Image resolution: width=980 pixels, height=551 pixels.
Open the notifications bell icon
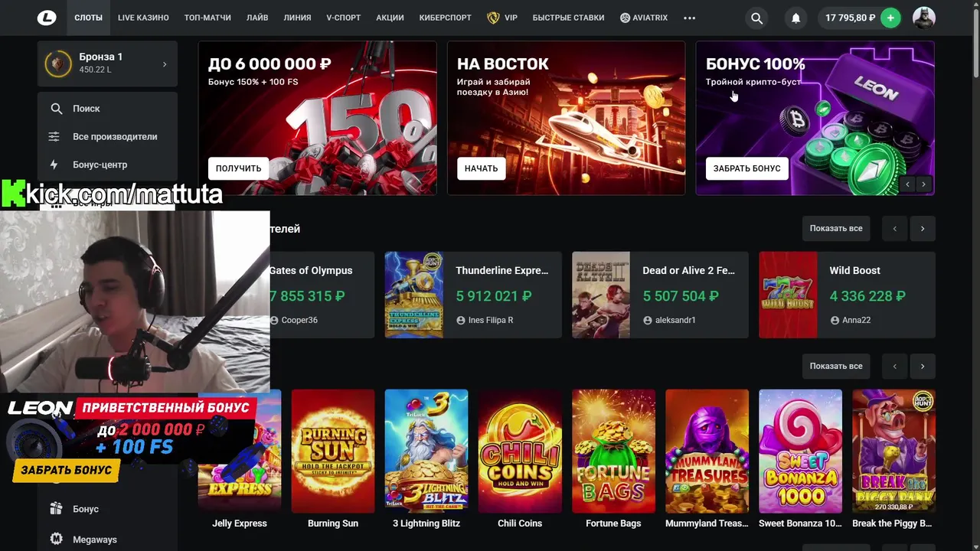click(x=795, y=18)
